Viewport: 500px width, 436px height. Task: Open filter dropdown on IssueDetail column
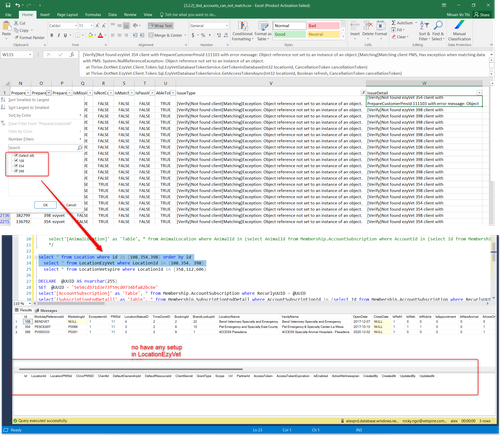point(479,93)
